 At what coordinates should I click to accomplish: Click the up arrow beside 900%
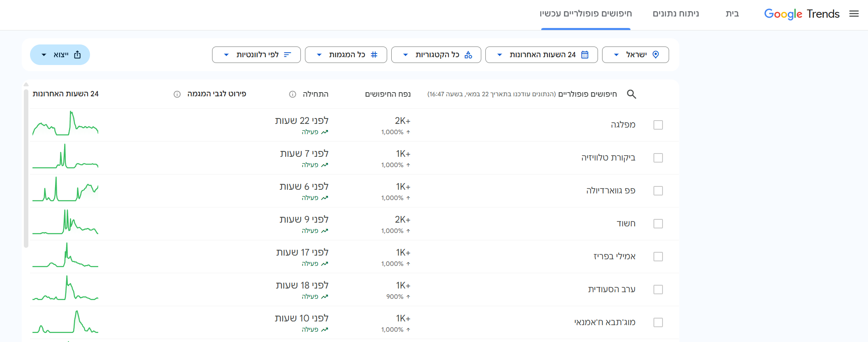408,297
